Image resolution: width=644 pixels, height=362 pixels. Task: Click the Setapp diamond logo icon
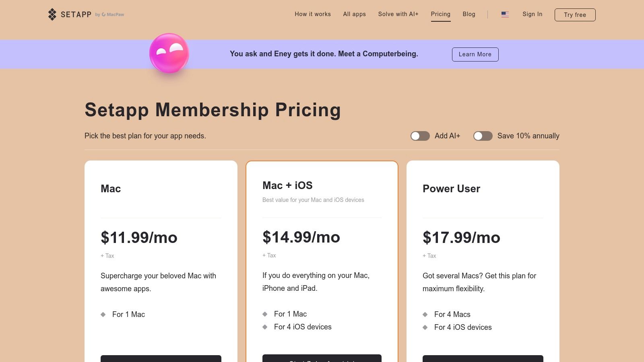tap(52, 14)
